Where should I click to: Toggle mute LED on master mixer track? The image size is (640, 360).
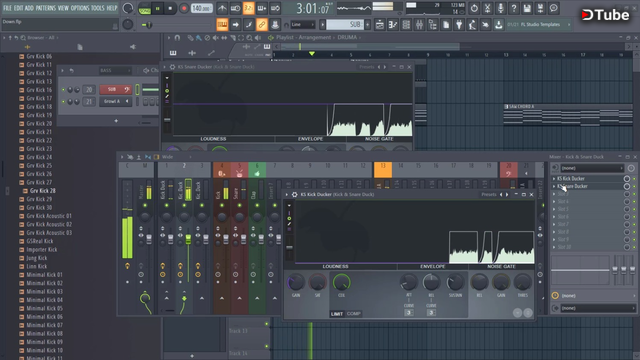pos(145,205)
